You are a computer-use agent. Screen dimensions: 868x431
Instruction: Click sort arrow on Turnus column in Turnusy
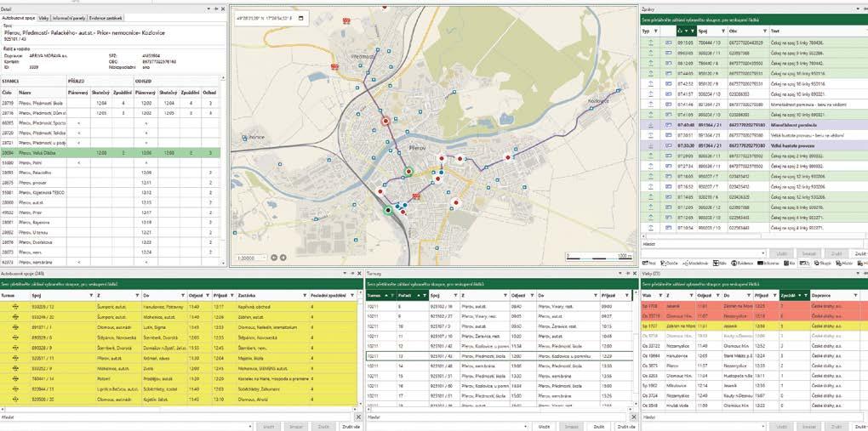[387, 296]
